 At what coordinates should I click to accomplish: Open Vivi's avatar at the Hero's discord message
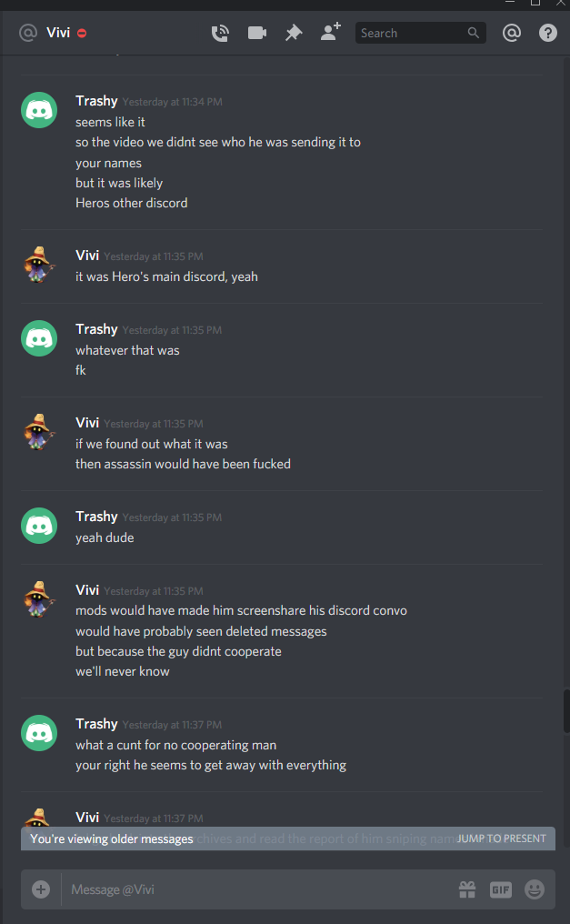tap(39, 265)
